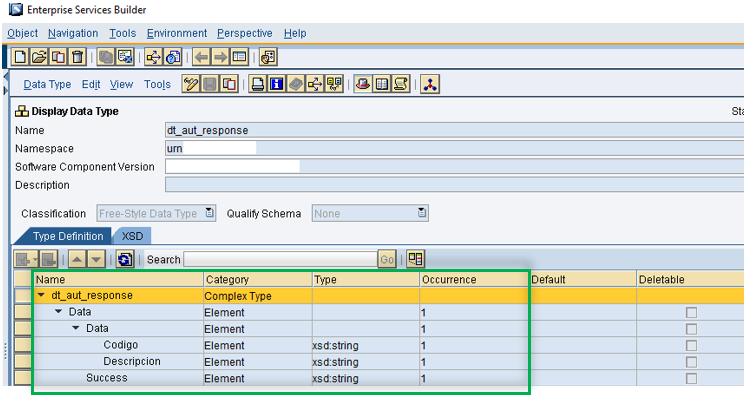The height and width of the screenshot is (399, 744).
Task: Open the Tools menu in the main menu bar
Action: coord(122,33)
